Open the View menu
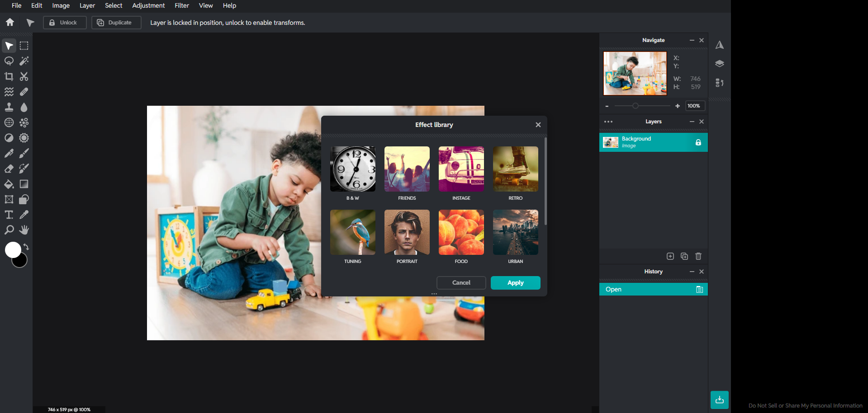 pos(206,5)
